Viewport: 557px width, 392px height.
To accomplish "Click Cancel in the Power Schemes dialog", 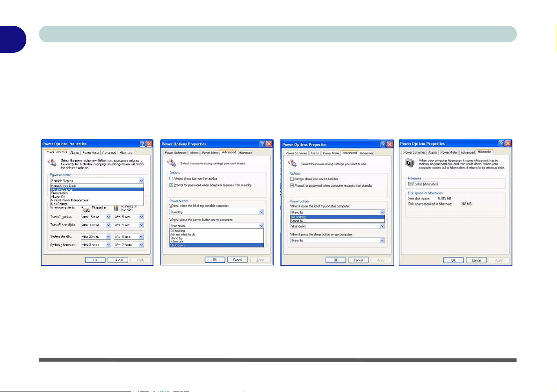I will pos(118,260).
